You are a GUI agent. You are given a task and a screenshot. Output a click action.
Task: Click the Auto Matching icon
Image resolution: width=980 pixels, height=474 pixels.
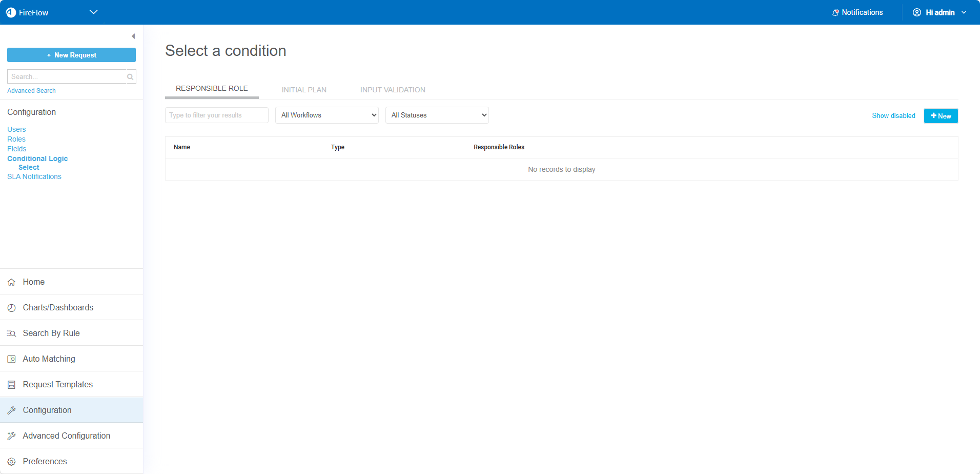click(11, 359)
